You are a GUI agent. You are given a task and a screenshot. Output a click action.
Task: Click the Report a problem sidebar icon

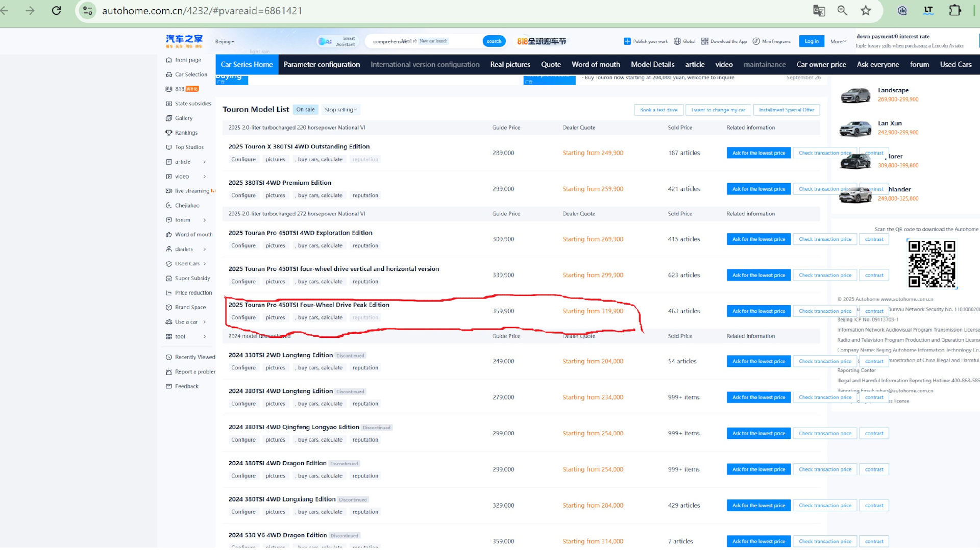pyautogui.click(x=169, y=372)
